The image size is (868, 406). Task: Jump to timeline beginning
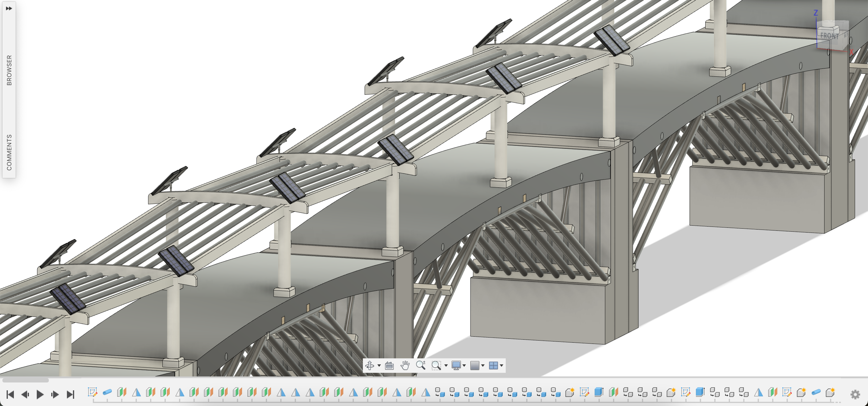[x=10, y=394]
